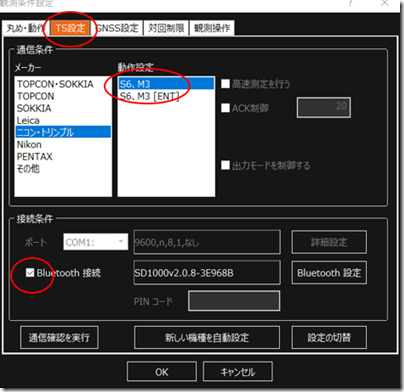Run 通信確認を実行 communication check
Viewport: 404px width, 392px height.
coord(59,337)
